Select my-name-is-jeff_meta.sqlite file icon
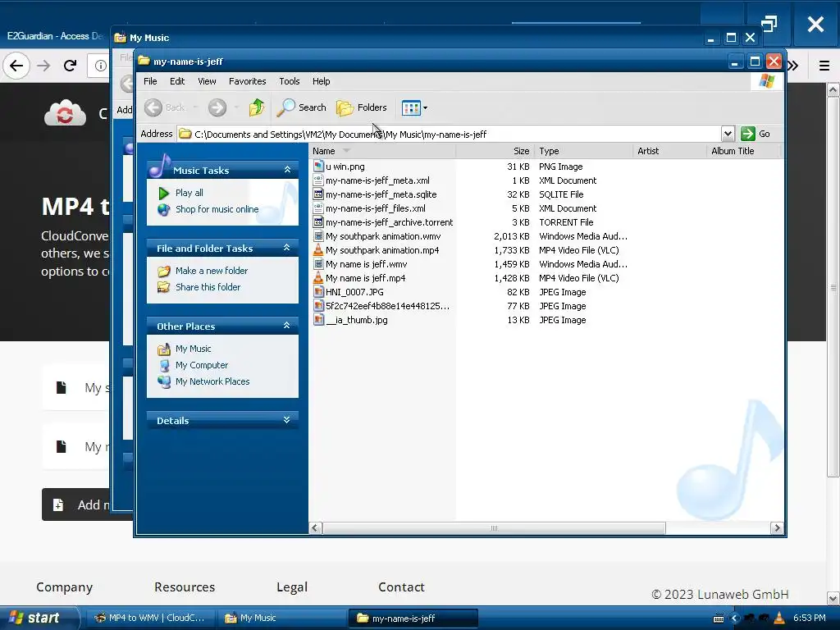 click(318, 194)
